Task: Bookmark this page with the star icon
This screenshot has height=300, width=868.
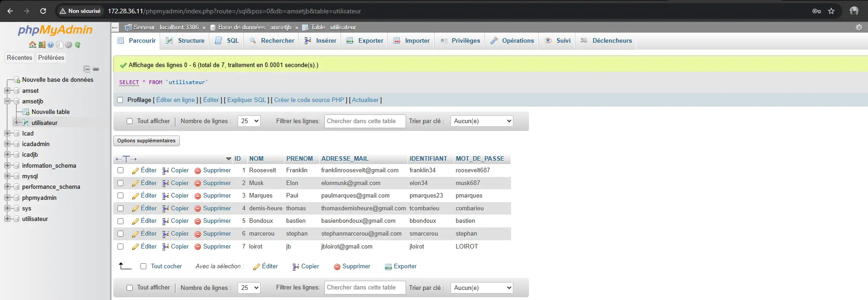Action: (x=831, y=11)
